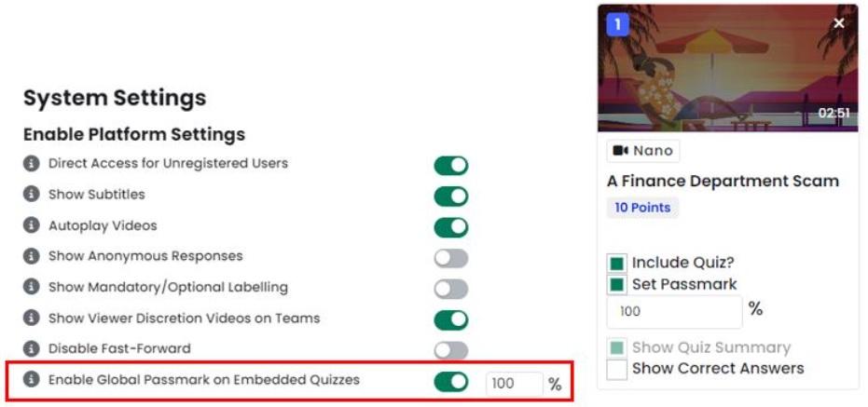868x407 pixels.
Task: Click info icon for Viewer Discretion Videos
Action: [31, 319]
